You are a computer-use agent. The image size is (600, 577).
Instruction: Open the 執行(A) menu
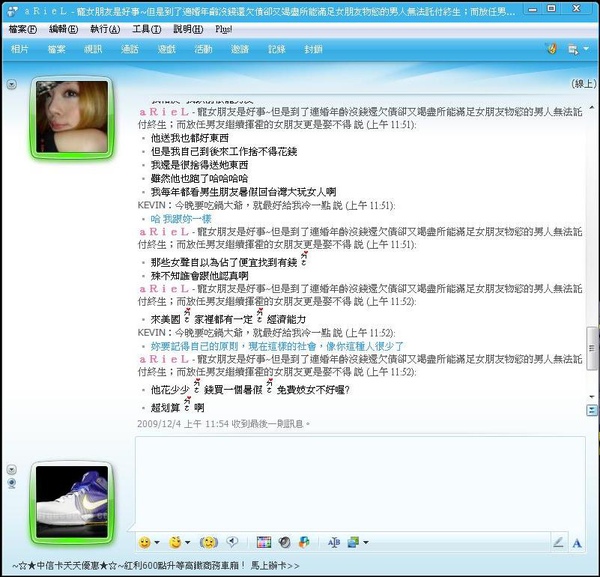(105, 29)
